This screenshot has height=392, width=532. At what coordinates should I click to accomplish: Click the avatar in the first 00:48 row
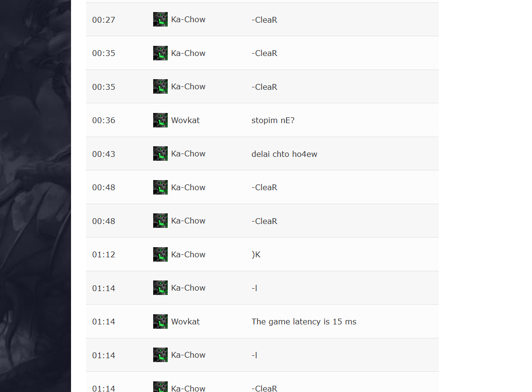[x=160, y=187]
